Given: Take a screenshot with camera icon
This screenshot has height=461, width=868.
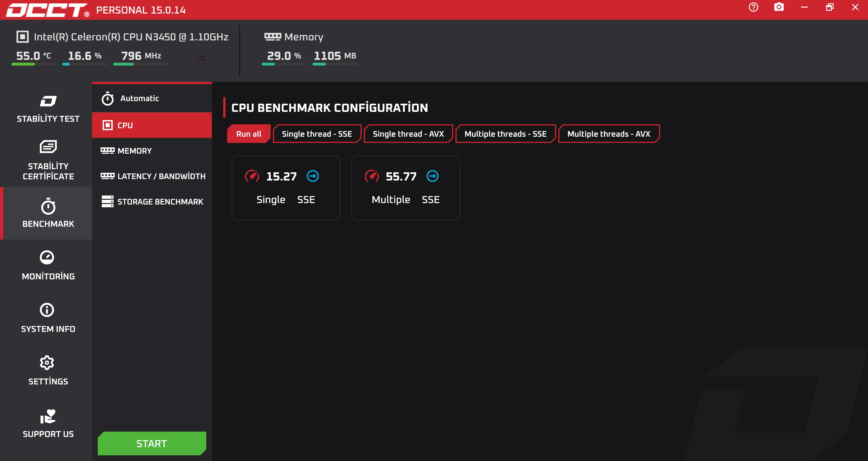Looking at the screenshot, I should [779, 7].
